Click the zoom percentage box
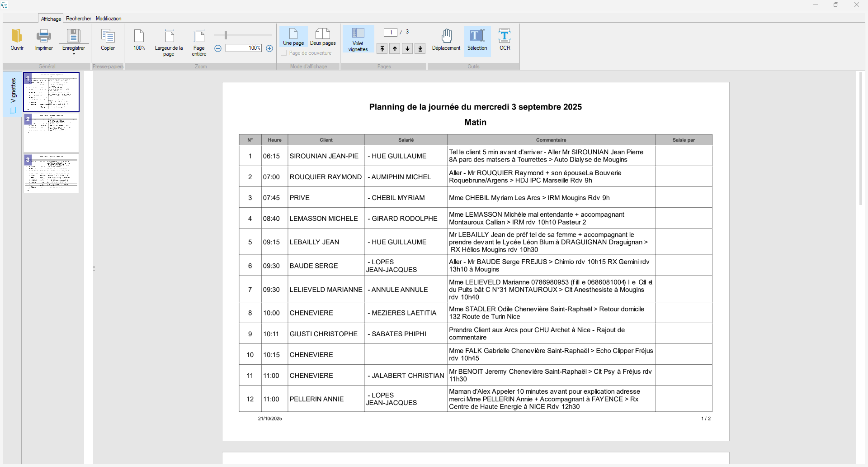The height and width of the screenshot is (467, 868). (x=244, y=48)
